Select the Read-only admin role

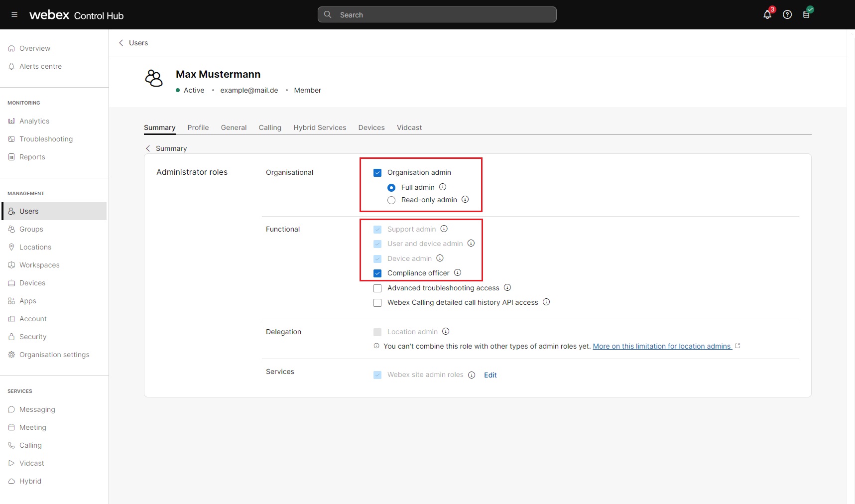pos(391,200)
